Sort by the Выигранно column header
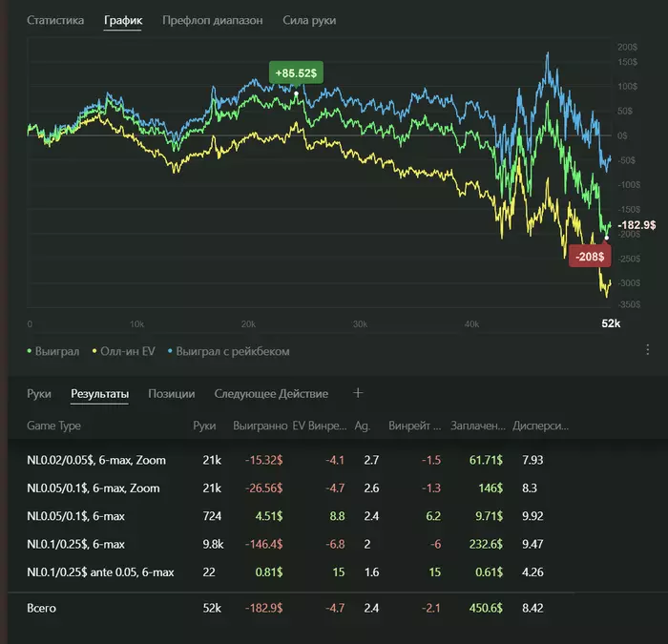The height and width of the screenshot is (644, 668). 259,426
